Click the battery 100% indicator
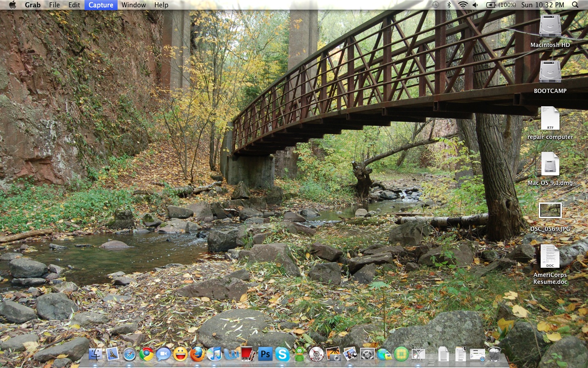Image resolution: width=588 pixels, height=368 pixels. pyautogui.click(x=501, y=5)
